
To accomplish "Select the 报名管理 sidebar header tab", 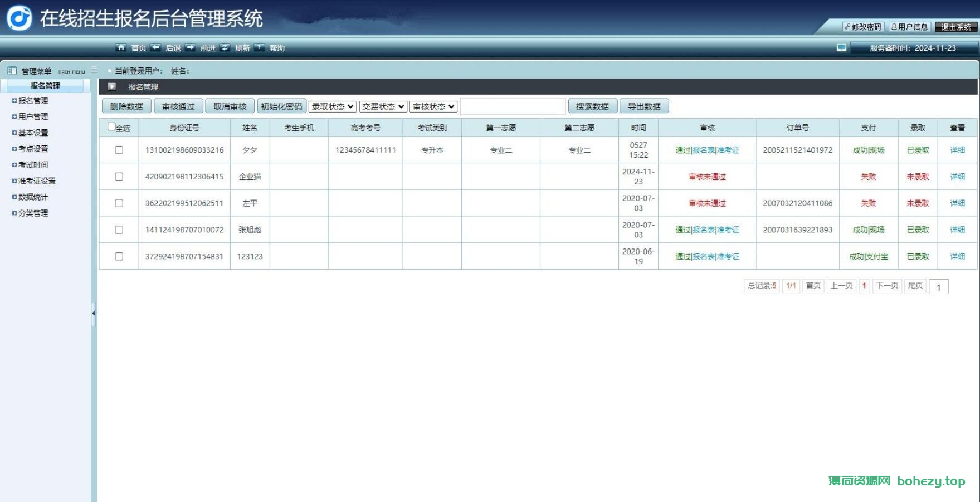I will tap(45, 86).
